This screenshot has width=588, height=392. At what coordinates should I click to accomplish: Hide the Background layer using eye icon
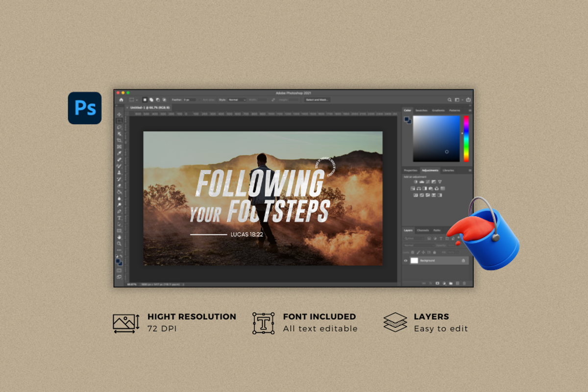pyautogui.click(x=406, y=261)
